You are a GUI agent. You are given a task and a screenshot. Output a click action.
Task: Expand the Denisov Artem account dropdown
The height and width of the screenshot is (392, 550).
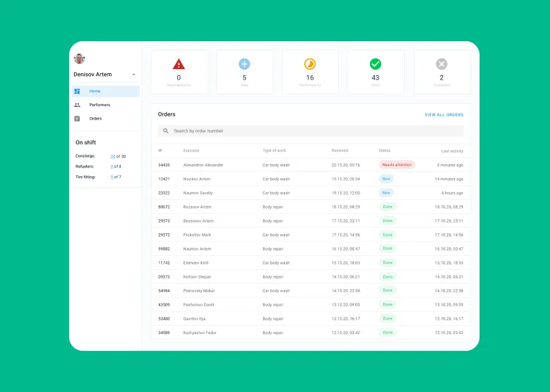click(134, 74)
